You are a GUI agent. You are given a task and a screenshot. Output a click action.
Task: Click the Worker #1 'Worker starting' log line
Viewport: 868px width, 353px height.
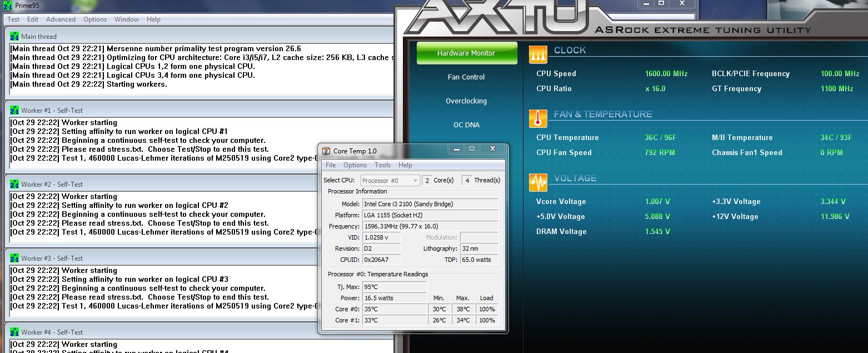(64, 123)
